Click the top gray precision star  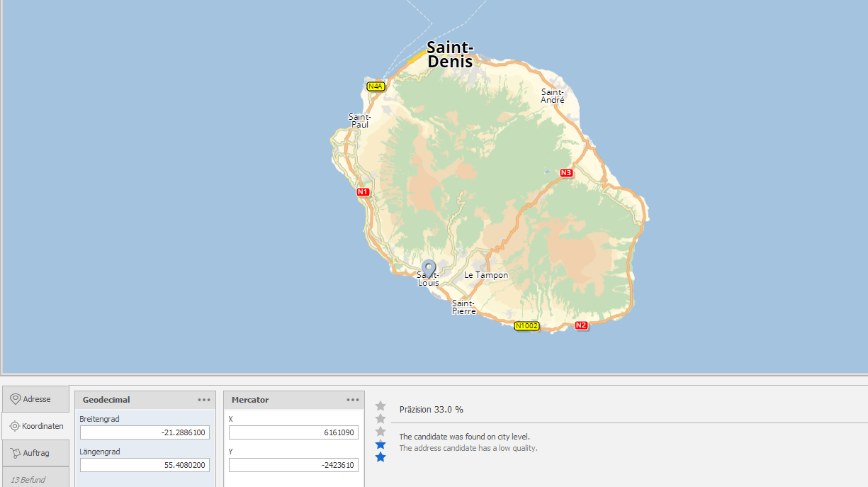[x=381, y=406]
